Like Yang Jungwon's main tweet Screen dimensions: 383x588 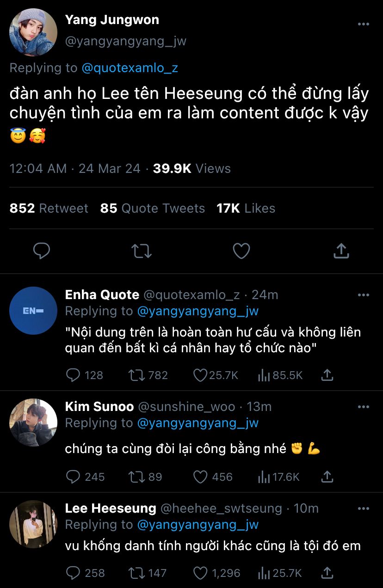click(241, 251)
